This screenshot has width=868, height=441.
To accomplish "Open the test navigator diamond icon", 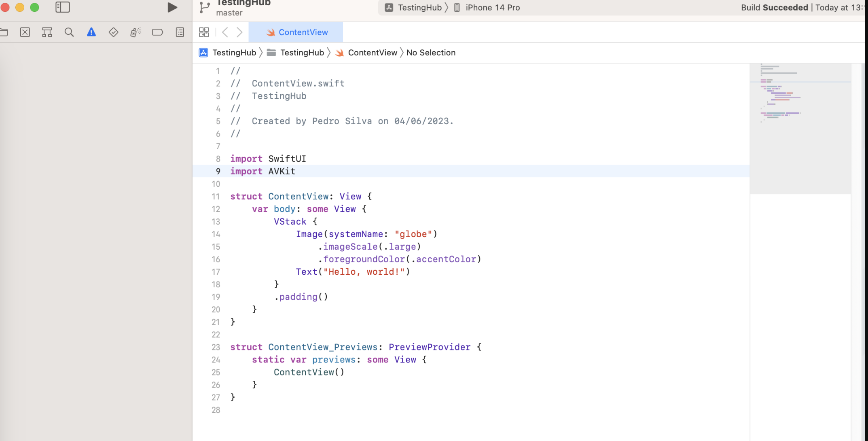I will tap(113, 32).
